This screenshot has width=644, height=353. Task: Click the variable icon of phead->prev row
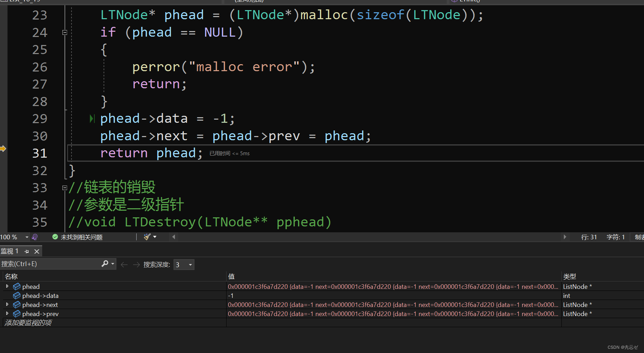click(17, 314)
